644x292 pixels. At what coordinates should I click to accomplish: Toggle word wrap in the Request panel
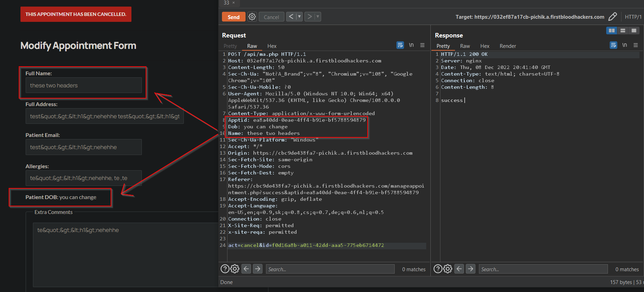point(400,45)
